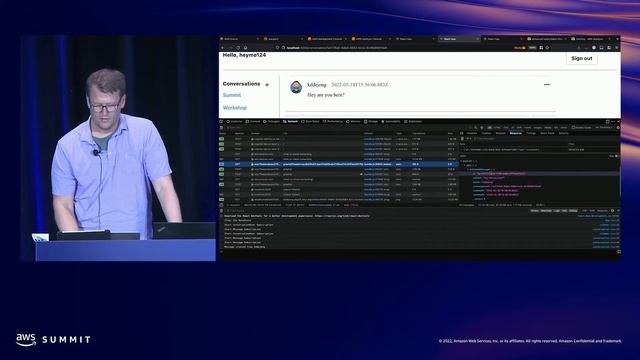The width and height of the screenshot is (640, 360).
Task: Select the Network DevTools tab
Action: (290, 122)
